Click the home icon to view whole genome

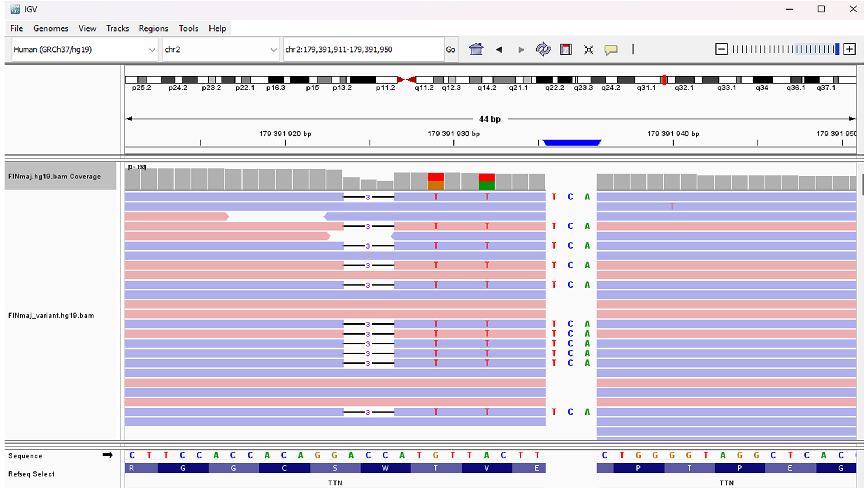click(476, 49)
